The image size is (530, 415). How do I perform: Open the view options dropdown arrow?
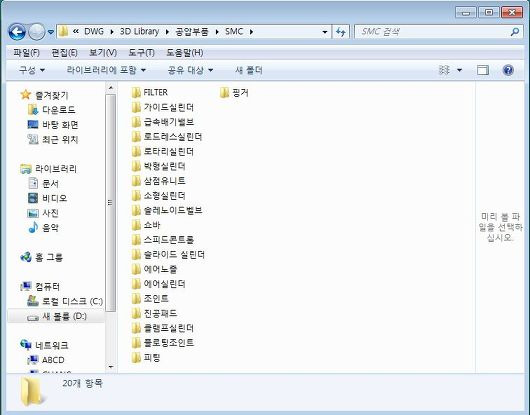(459, 70)
